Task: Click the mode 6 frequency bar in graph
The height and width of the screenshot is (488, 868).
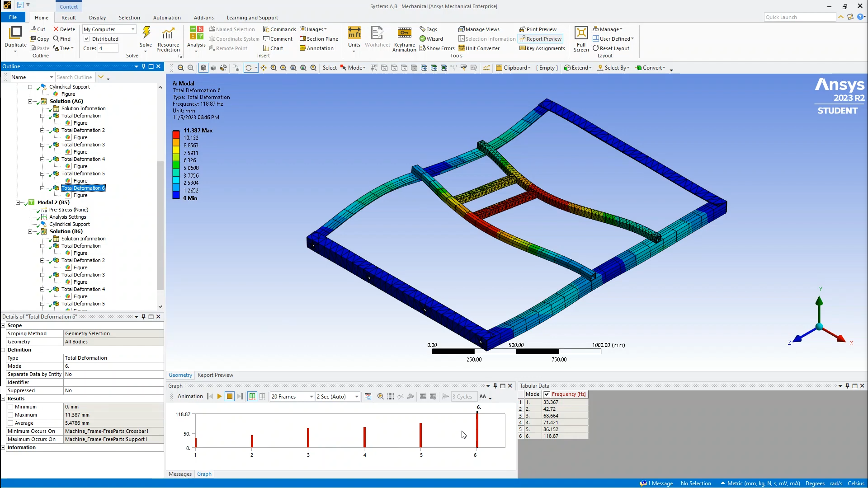Action: point(477,430)
